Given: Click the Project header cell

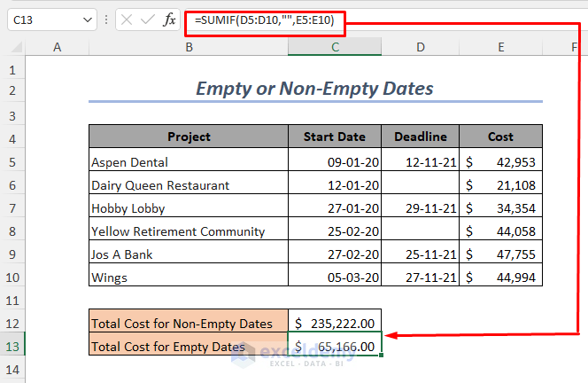Looking at the screenshot, I should (189, 137).
